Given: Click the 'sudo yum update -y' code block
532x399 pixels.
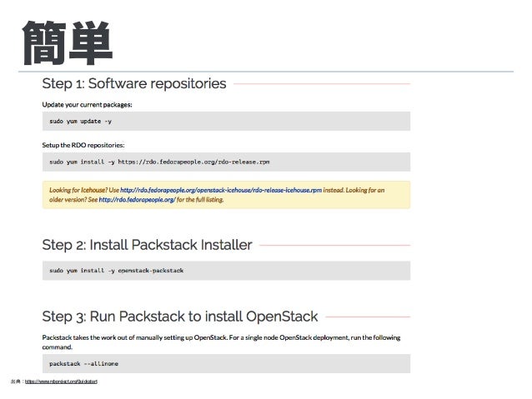Looking at the screenshot, I should (226, 121).
